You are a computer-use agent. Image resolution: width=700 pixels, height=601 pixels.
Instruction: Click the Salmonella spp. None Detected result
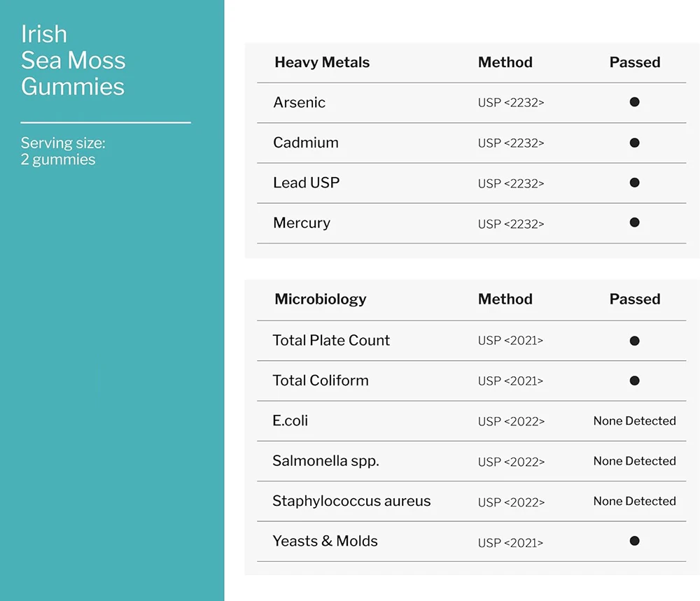(634, 461)
